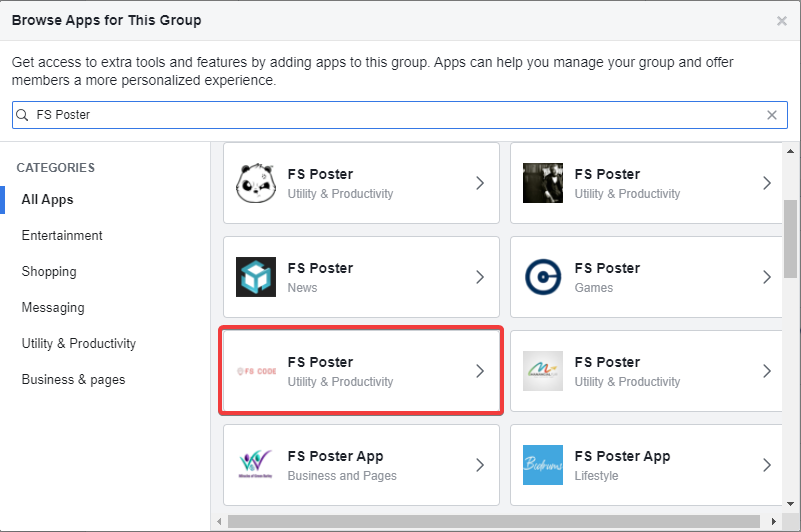
Task: Open chevron on man photo FS Poster card
Action: pyautogui.click(x=767, y=183)
